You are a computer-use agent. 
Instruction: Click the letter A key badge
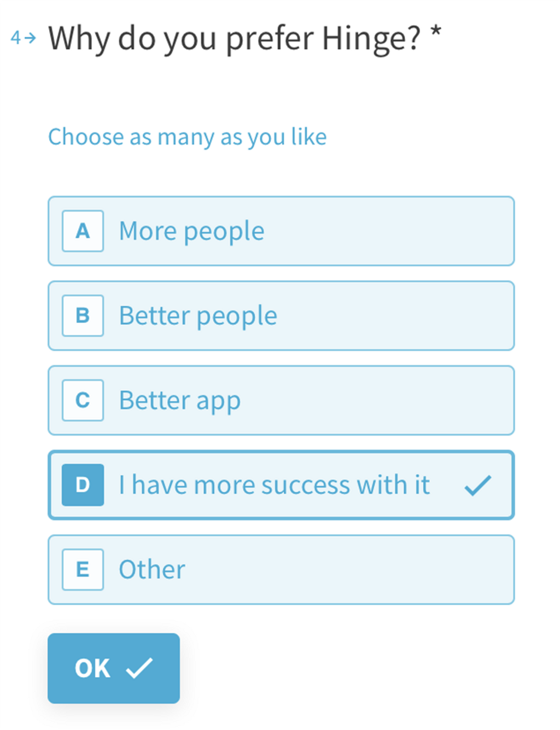(x=83, y=231)
